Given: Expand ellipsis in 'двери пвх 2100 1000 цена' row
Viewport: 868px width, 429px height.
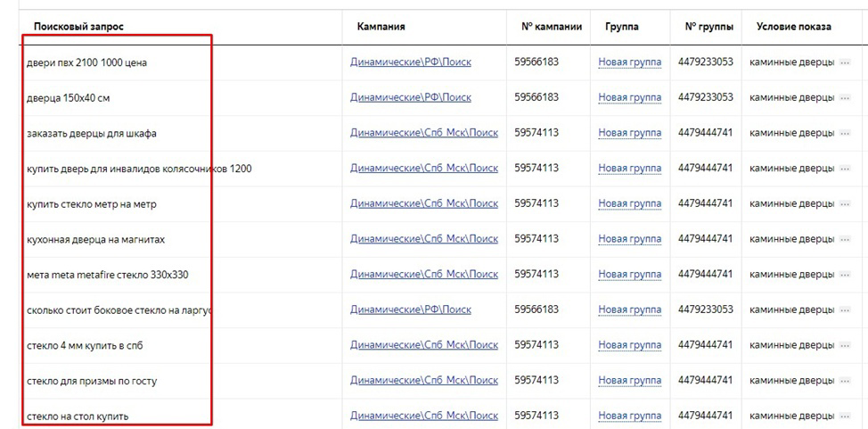Looking at the screenshot, I should coord(845,62).
